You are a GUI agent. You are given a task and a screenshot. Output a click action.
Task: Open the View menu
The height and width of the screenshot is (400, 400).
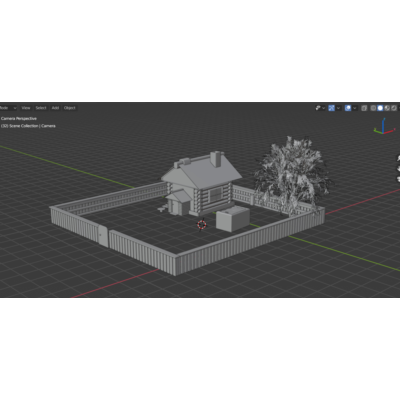(x=26, y=108)
